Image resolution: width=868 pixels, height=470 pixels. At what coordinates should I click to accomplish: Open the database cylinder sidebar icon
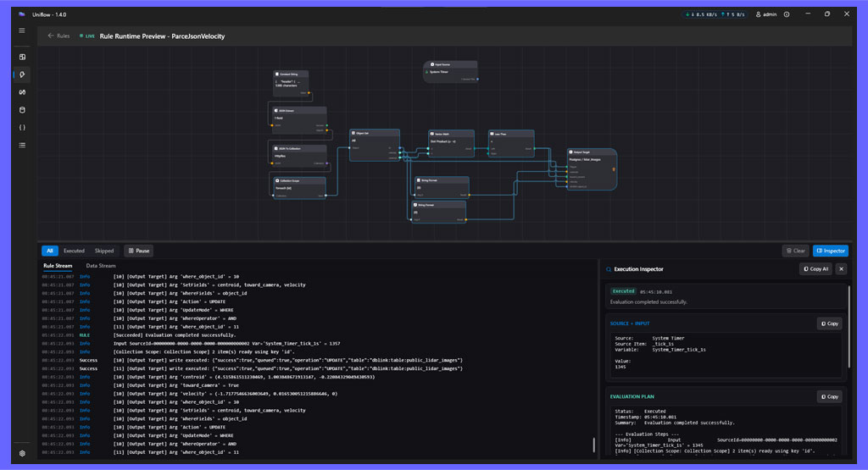point(22,110)
